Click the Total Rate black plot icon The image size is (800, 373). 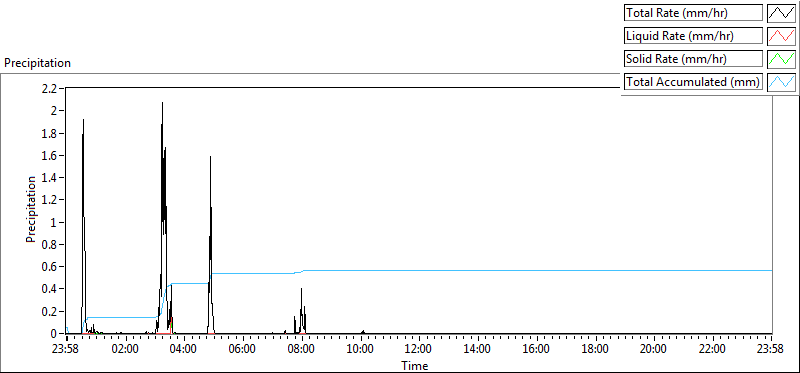[781, 13]
